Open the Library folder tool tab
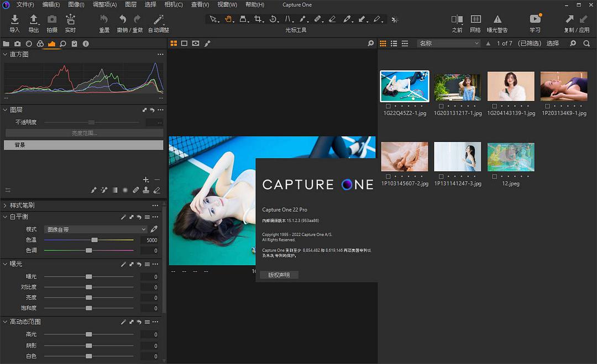 pos(6,44)
